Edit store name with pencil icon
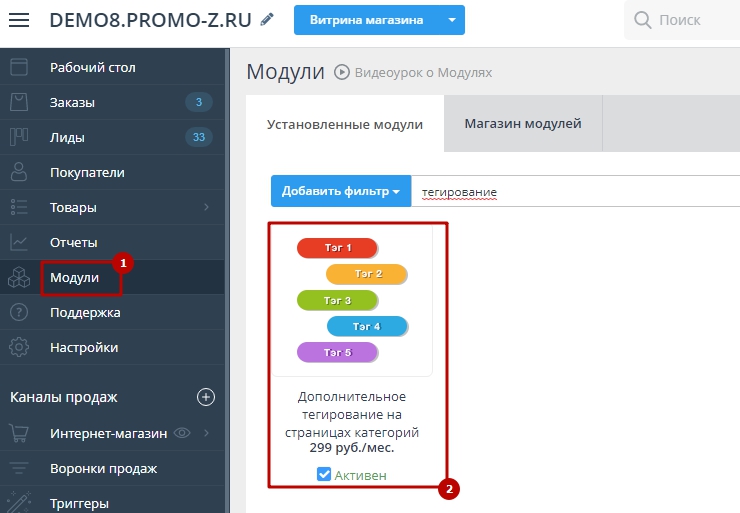The height and width of the screenshot is (513, 740). 267,19
